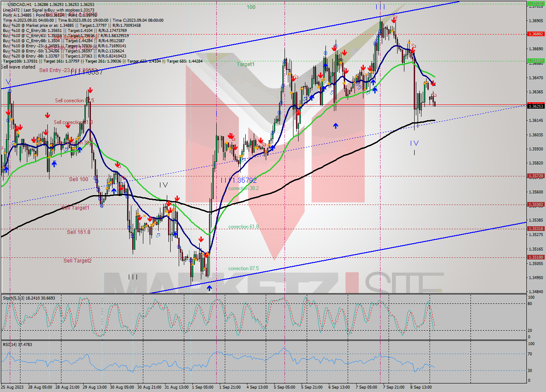Screen dimensions: 546x392
Task: Click the 'Sell Target1' level label
Action: point(76,208)
